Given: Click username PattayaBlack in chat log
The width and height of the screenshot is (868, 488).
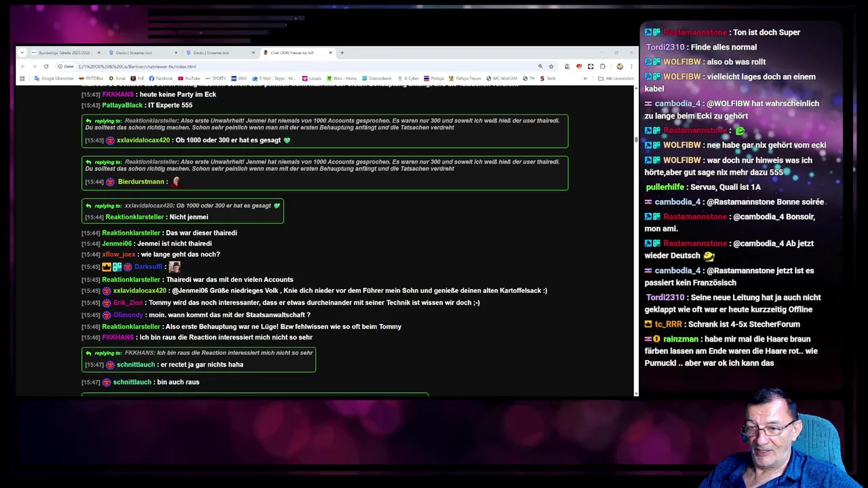Looking at the screenshot, I should click(x=122, y=105).
